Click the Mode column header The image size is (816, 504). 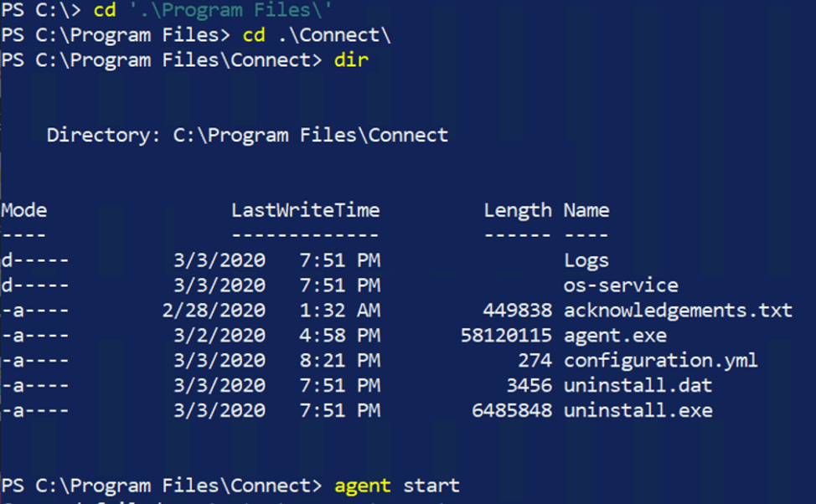[x=24, y=211]
